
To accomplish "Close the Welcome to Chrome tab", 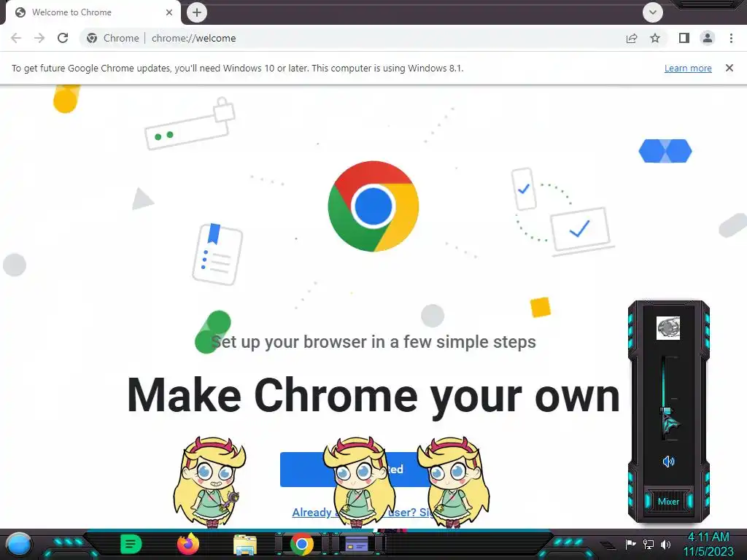I will pyautogui.click(x=169, y=12).
